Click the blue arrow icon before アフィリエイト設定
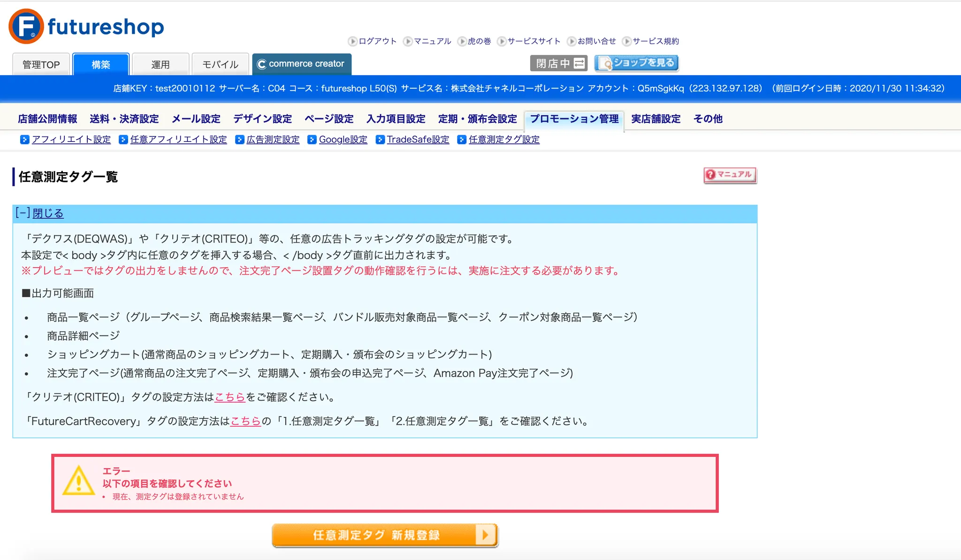 (x=25, y=140)
